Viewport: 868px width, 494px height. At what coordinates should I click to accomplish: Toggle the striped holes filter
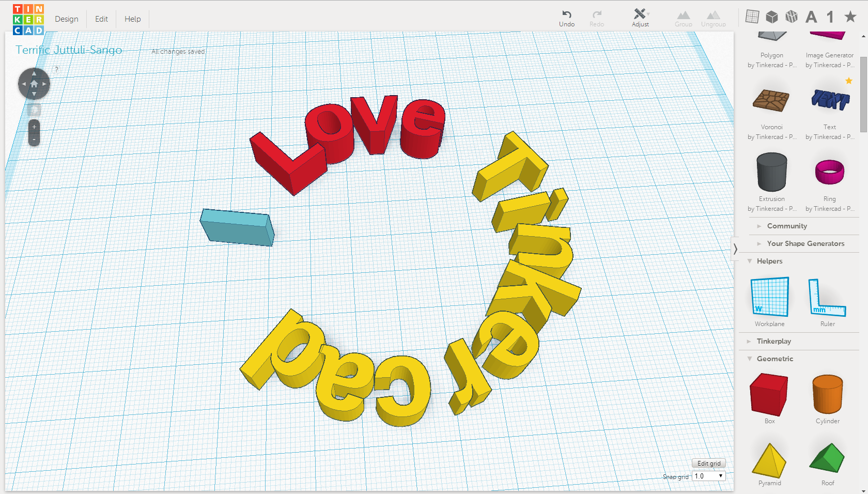coord(791,16)
